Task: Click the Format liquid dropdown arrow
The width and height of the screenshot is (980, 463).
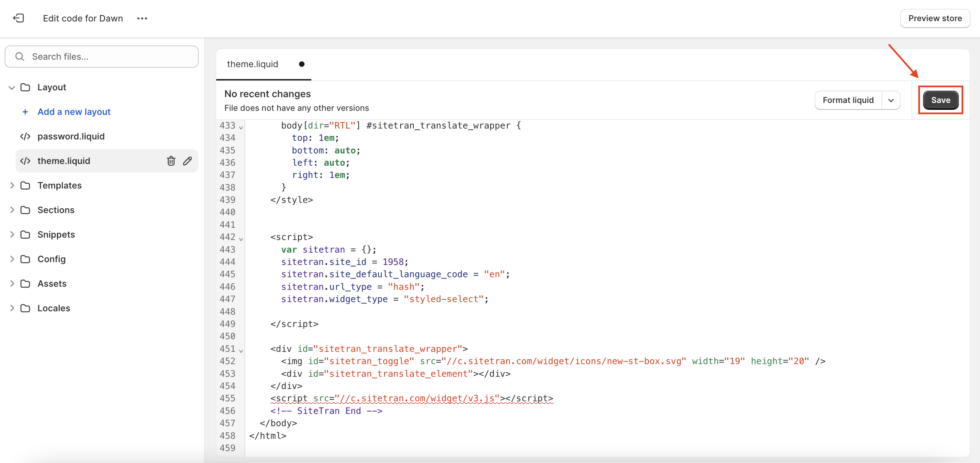Action: [x=893, y=100]
